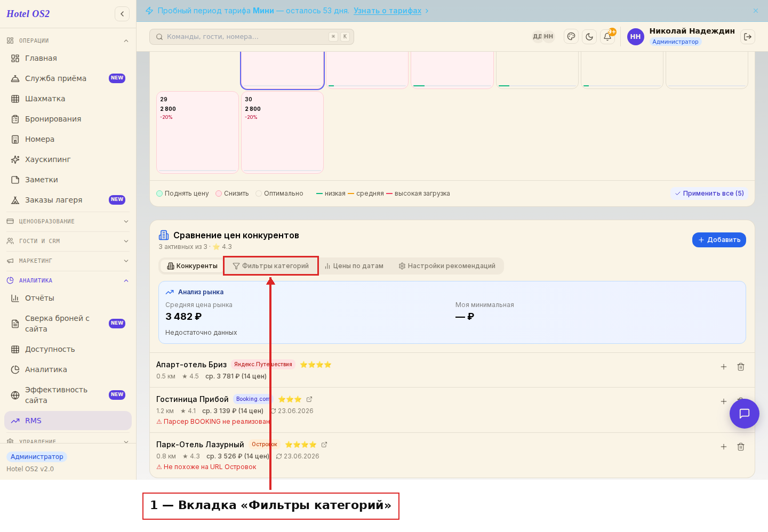This screenshot has height=532, width=768.
Task: Click the Добавить competitor button
Action: pyautogui.click(x=719, y=240)
